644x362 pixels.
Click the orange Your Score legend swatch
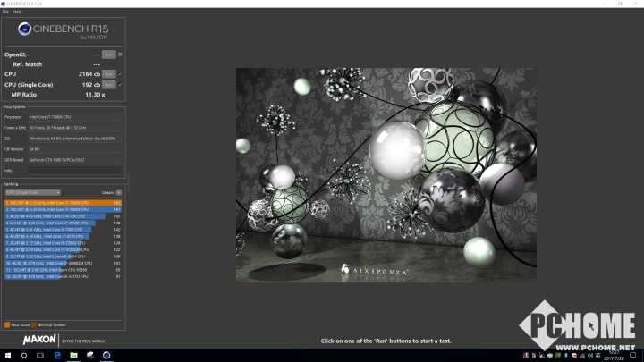pos(7,324)
